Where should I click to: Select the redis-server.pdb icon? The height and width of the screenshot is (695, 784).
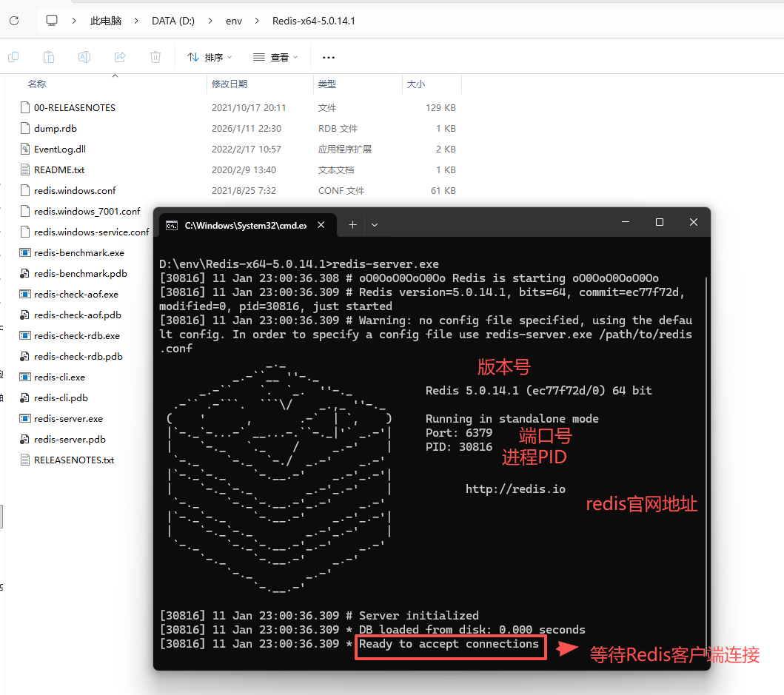25,440
